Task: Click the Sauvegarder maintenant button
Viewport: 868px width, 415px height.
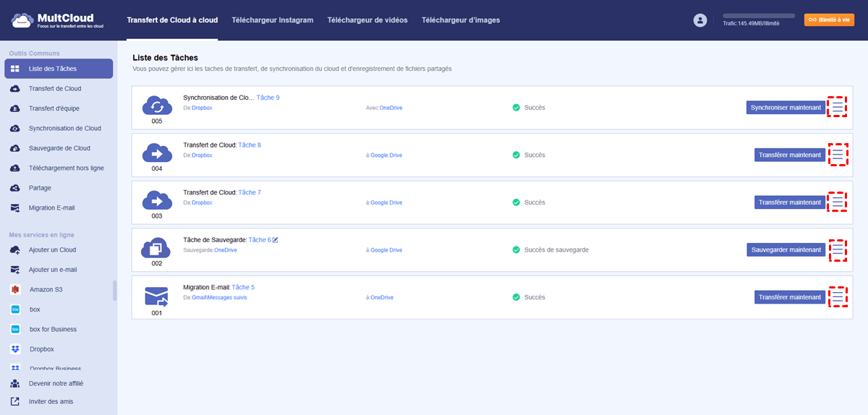Action: 786,249
